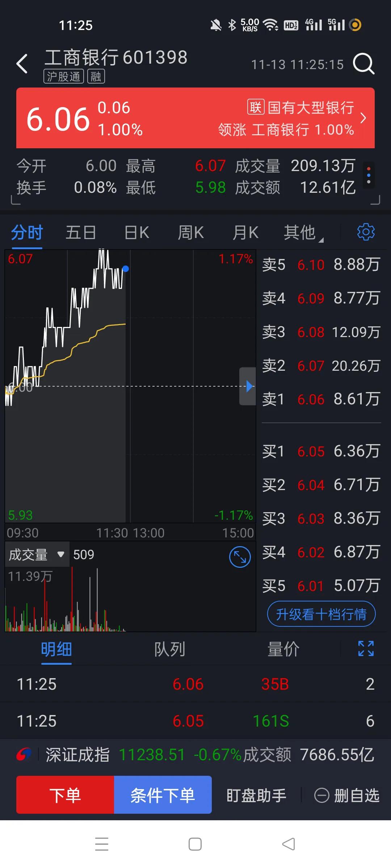Tap the red 下单 button

tap(65, 795)
